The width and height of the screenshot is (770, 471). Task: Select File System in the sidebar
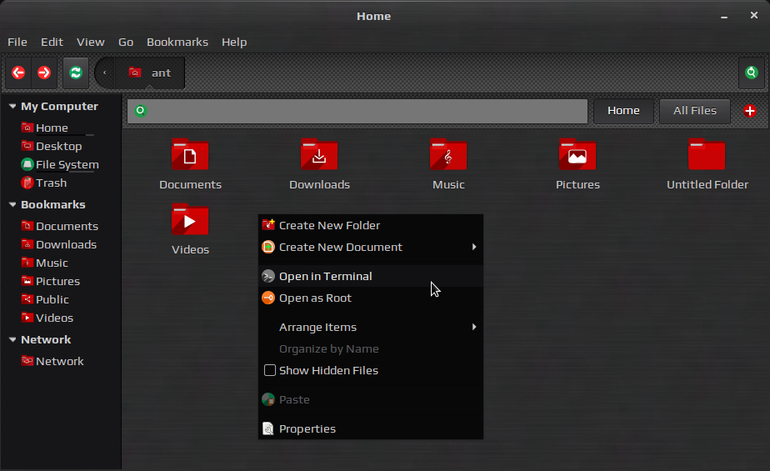pos(60,165)
